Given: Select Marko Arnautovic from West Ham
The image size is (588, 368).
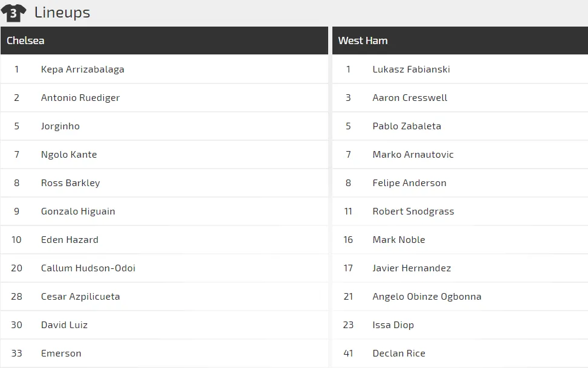Looking at the screenshot, I should coord(413,155).
